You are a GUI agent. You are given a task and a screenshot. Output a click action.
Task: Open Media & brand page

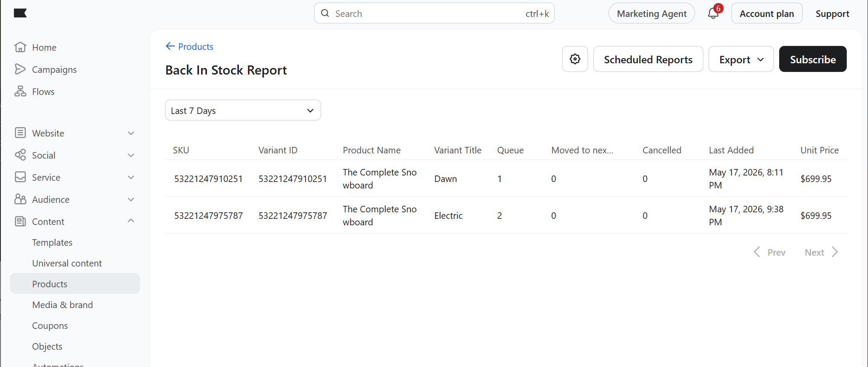tap(62, 305)
